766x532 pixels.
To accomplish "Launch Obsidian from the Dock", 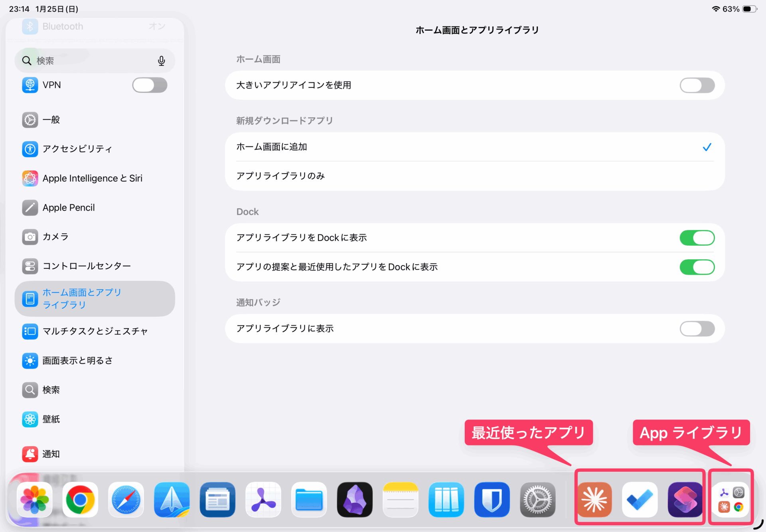I will click(355, 499).
